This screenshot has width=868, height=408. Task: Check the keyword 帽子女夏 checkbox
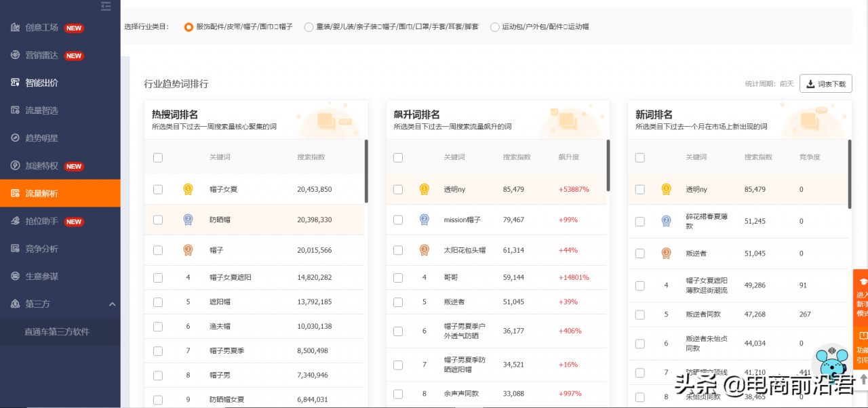click(x=157, y=189)
